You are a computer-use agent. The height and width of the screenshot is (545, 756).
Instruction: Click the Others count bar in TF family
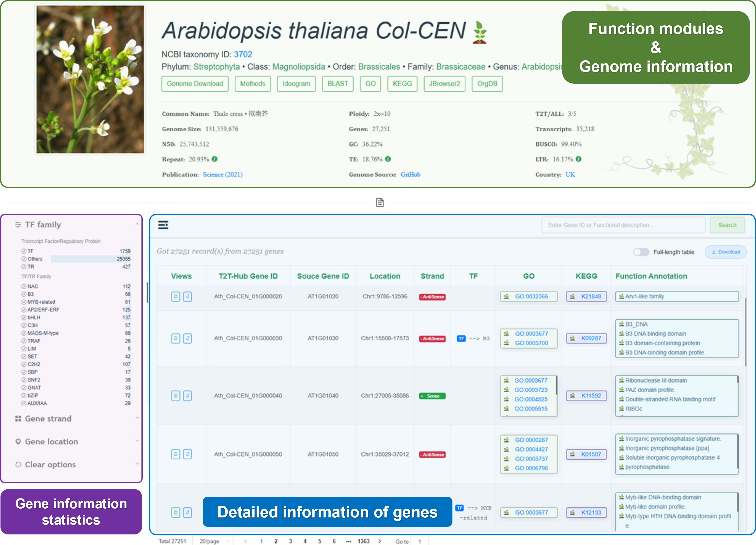pyautogui.click(x=83, y=259)
